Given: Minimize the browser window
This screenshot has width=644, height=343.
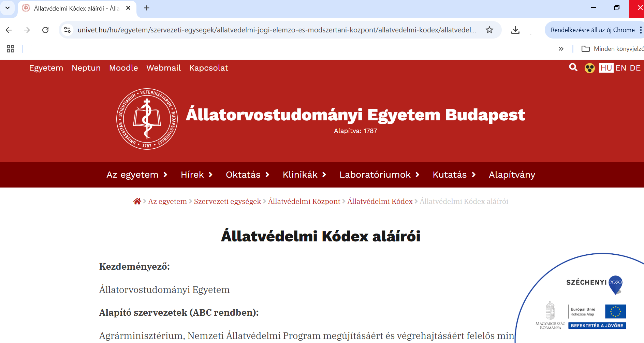Looking at the screenshot, I should point(594,8).
